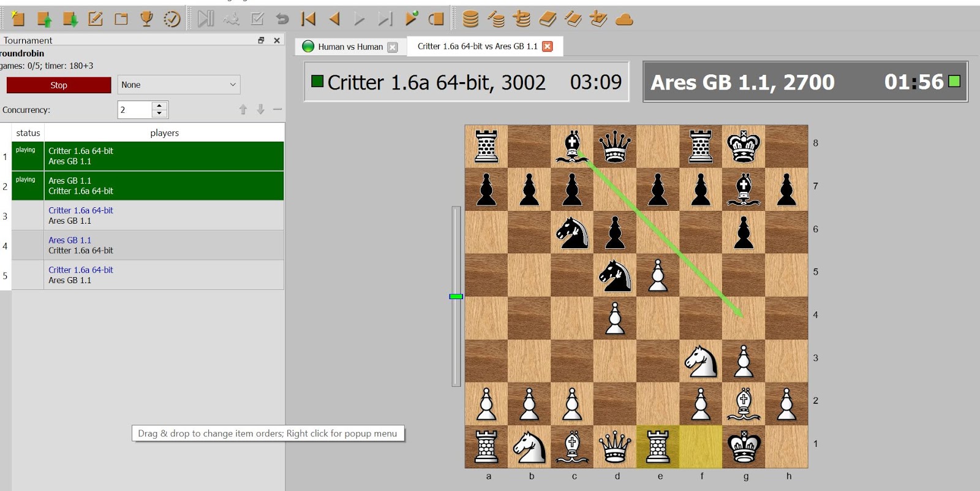
Task: Click the Concurrency number field
Action: 135,110
